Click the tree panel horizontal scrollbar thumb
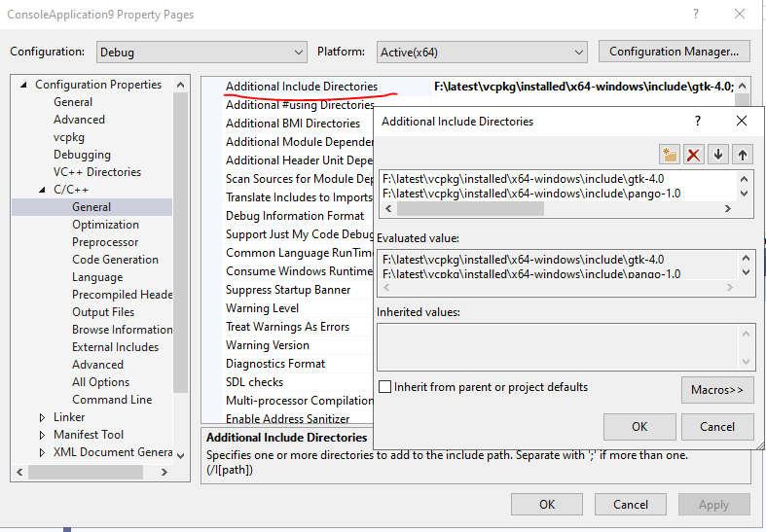Screen dimensions: 766x532 pos(86,472)
